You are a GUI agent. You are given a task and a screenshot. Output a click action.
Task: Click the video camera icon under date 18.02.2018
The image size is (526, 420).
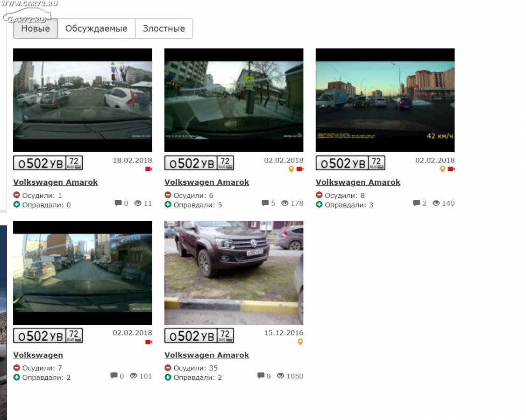coord(149,169)
